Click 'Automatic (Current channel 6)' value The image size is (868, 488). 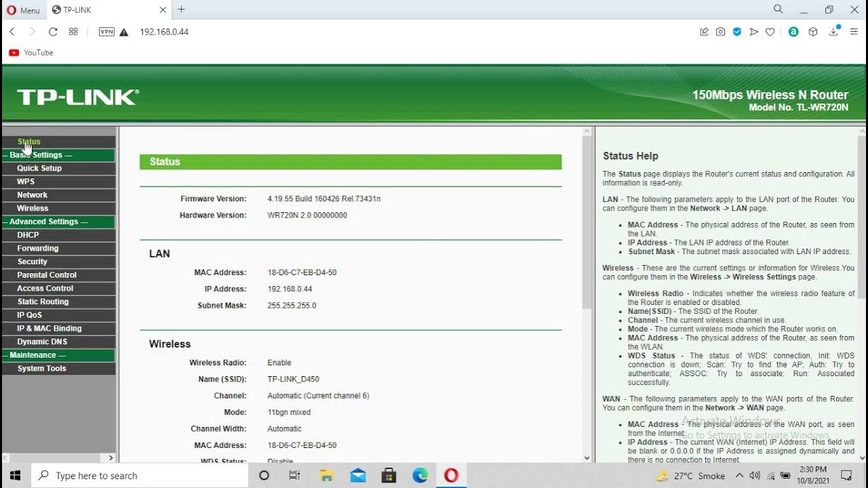(318, 396)
